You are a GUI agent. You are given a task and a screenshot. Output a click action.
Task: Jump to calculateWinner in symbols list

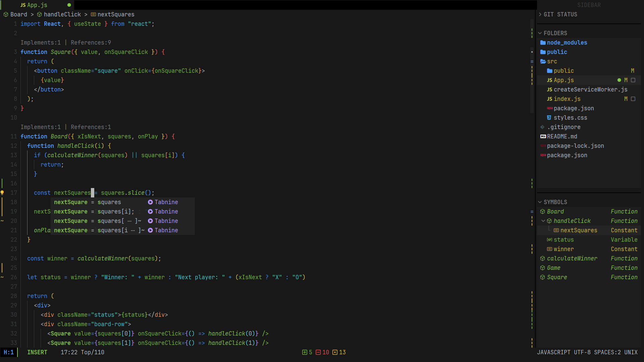tap(572, 258)
